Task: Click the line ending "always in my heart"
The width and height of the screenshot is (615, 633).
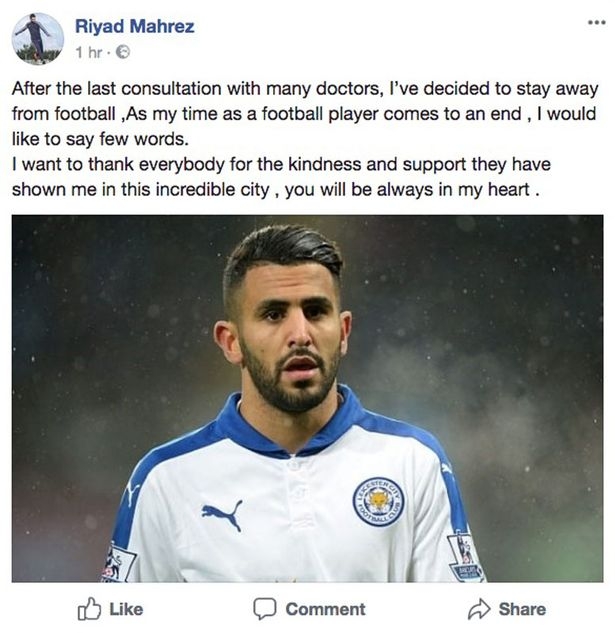Action: tap(276, 190)
